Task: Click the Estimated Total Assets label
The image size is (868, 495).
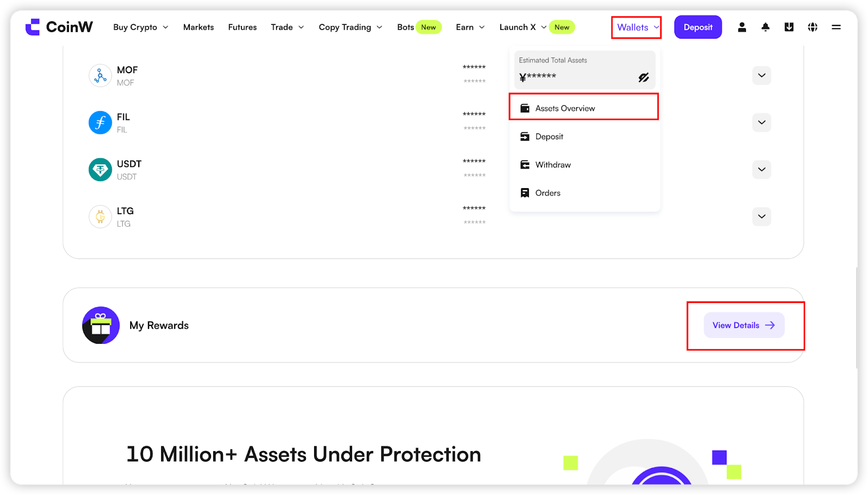Action: (x=553, y=60)
